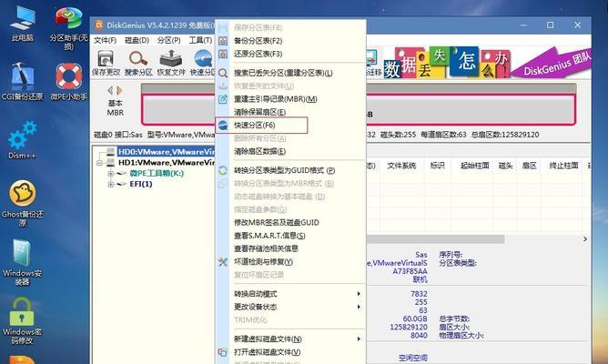Click the 搜索分区 toolbar icon
This screenshot has width=608, height=364.
(x=138, y=63)
